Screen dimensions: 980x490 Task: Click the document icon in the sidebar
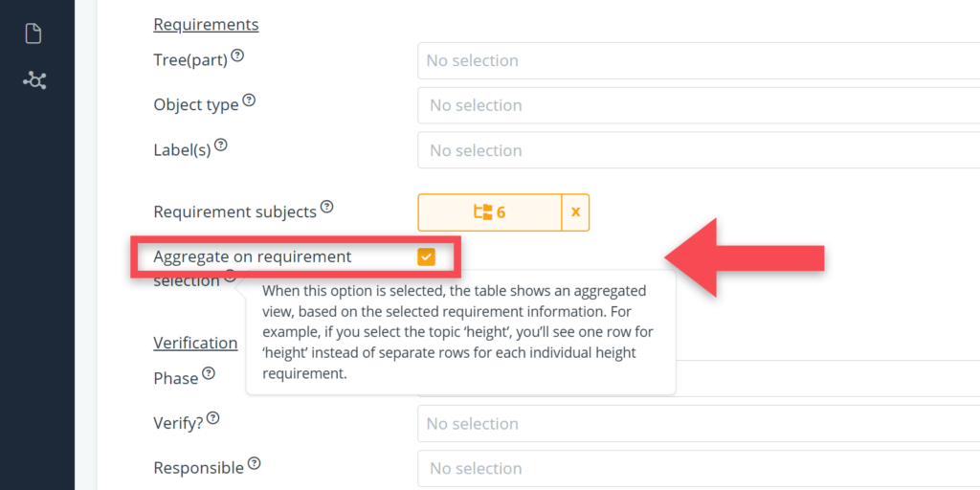click(33, 34)
